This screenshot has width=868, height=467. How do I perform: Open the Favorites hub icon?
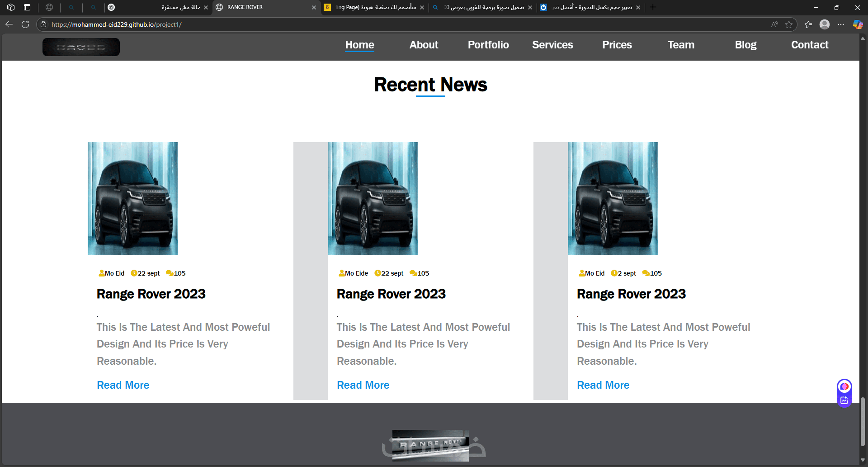coord(808,24)
